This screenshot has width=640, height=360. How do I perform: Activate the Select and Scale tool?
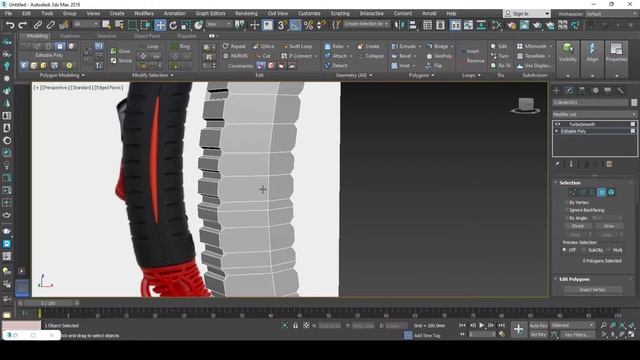point(186,25)
